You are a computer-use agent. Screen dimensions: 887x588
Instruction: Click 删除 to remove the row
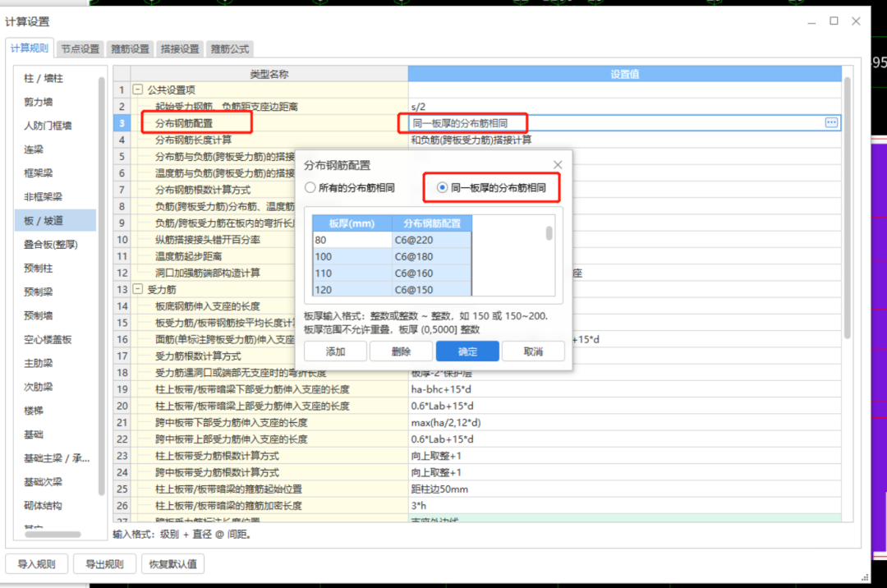[401, 351]
